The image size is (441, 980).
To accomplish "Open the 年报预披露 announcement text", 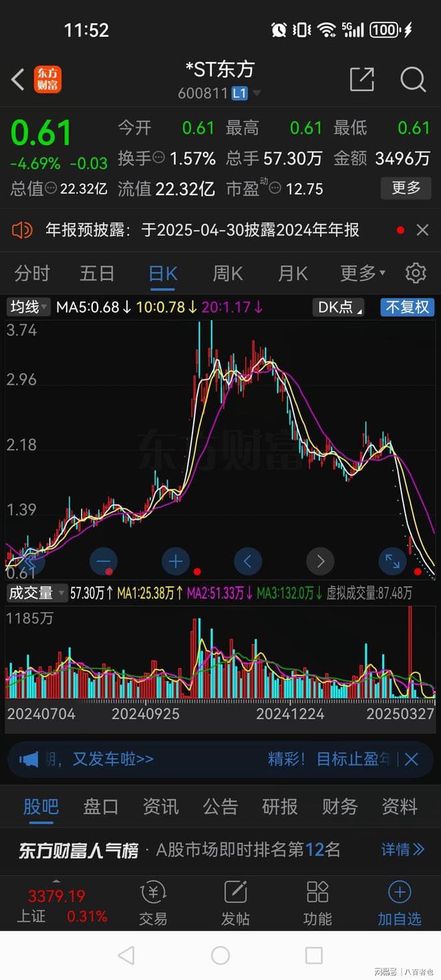I will pyautogui.click(x=202, y=230).
